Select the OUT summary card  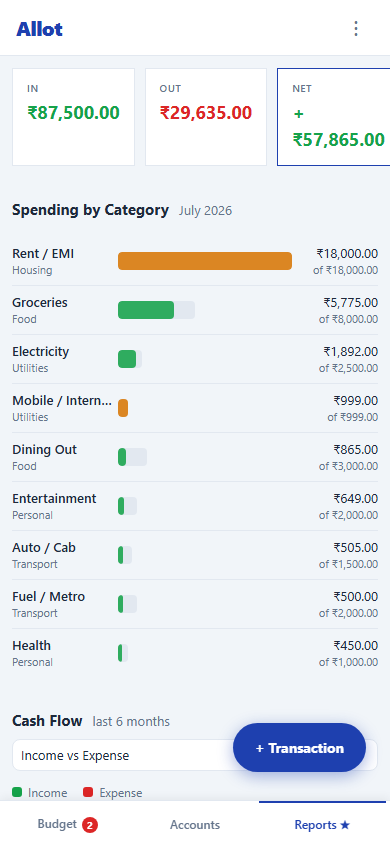point(206,117)
